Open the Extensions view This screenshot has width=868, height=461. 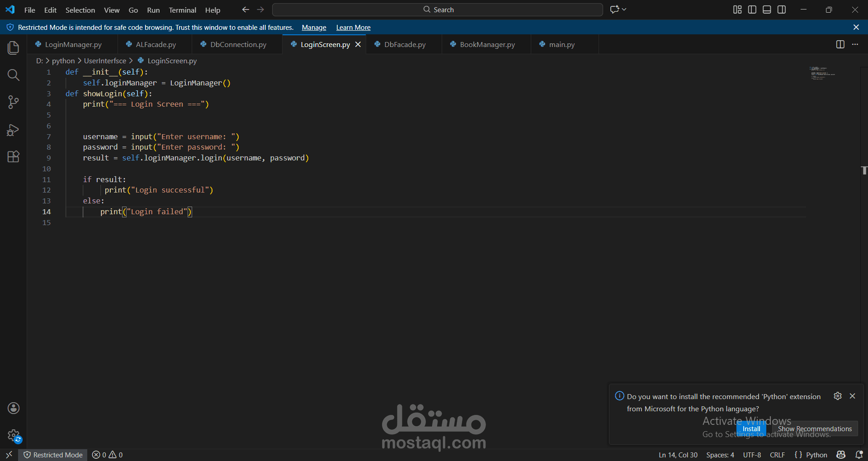(14, 157)
